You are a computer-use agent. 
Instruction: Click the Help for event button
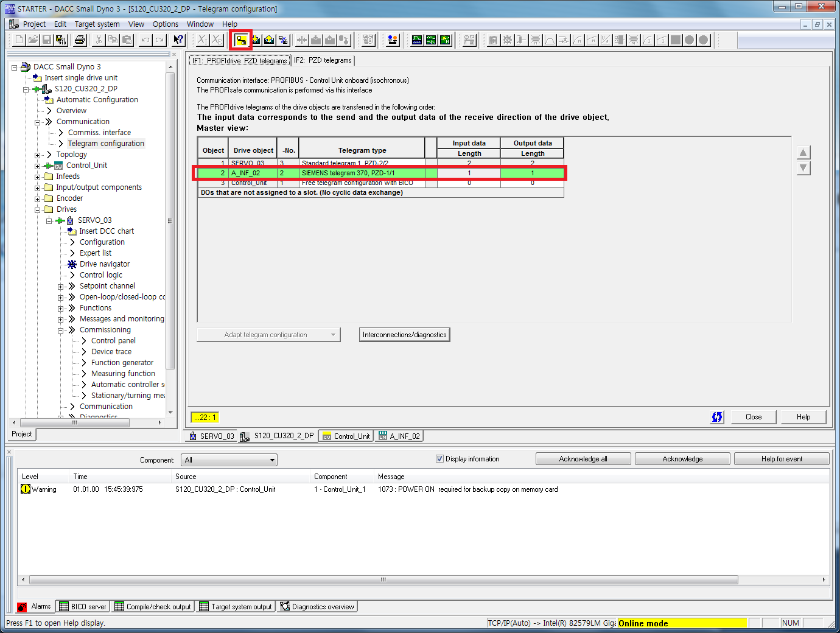782,459
